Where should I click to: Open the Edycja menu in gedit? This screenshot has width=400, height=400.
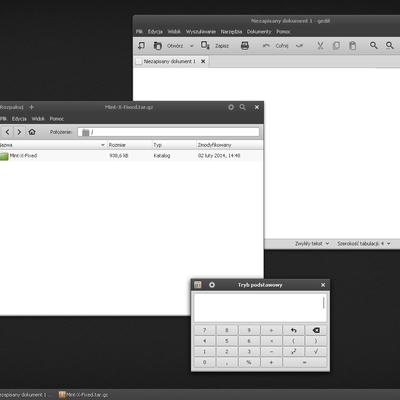coord(155,32)
